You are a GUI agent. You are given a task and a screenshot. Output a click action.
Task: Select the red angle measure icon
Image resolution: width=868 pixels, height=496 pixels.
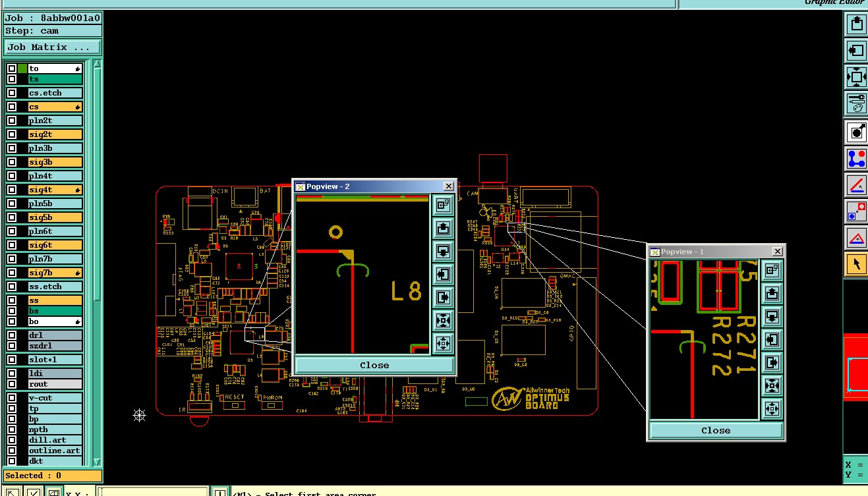856,185
